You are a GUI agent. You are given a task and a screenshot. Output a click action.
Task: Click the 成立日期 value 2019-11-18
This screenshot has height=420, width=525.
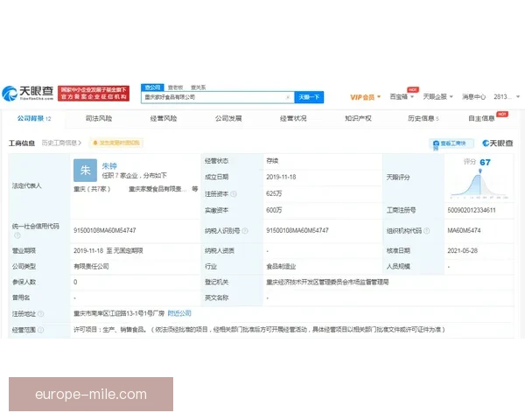pyautogui.click(x=281, y=177)
